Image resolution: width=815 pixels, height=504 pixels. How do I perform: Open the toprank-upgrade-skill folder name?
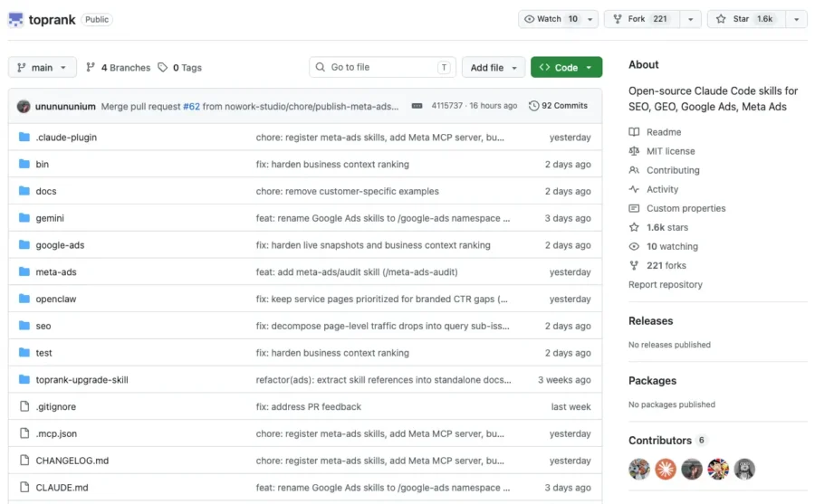81,380
